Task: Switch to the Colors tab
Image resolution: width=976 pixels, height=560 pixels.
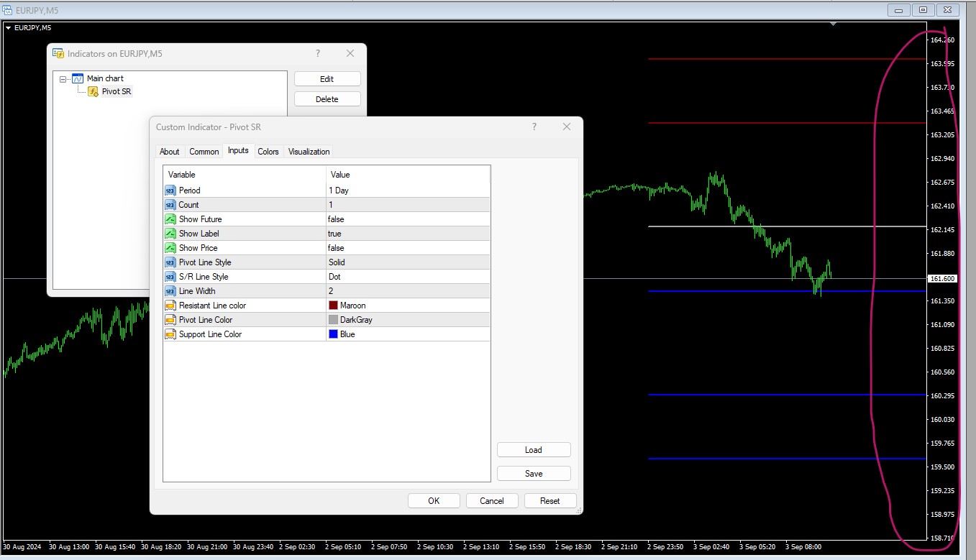Action: click(268, 152)
